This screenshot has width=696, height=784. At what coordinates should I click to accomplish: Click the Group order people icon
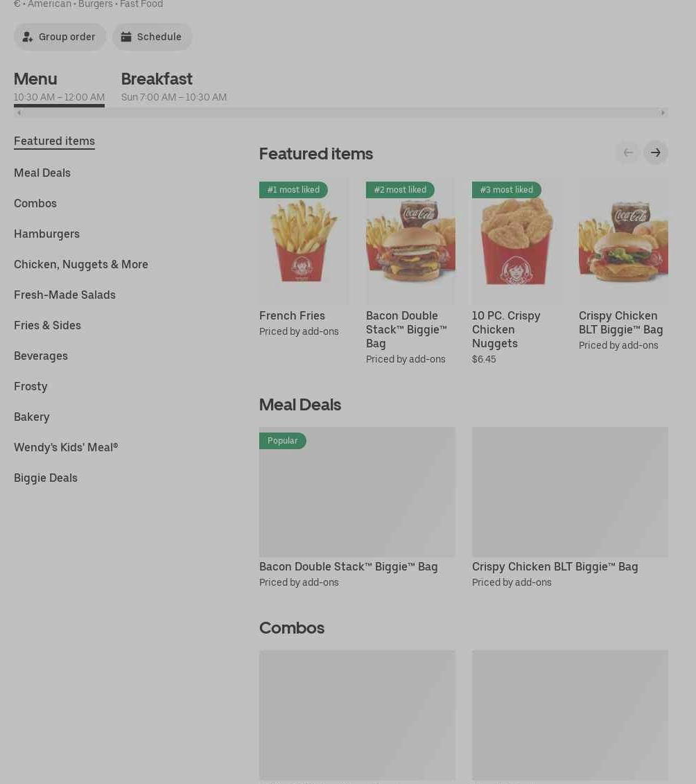tap(28, 37)
